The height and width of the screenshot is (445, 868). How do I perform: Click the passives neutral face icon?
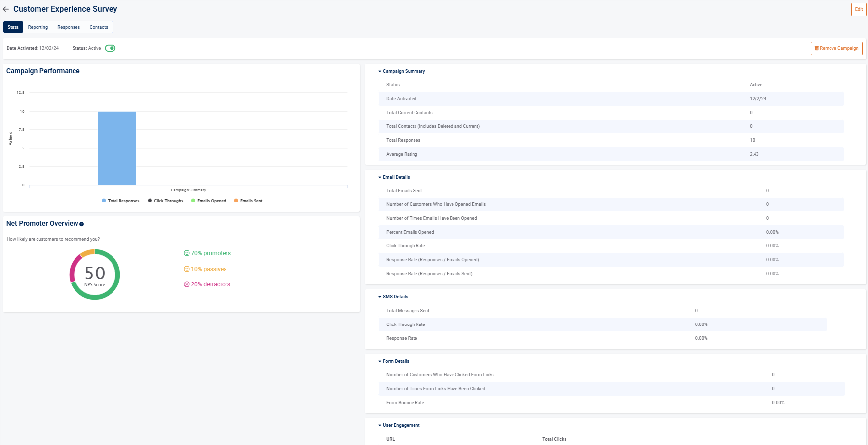click(187, 269)
